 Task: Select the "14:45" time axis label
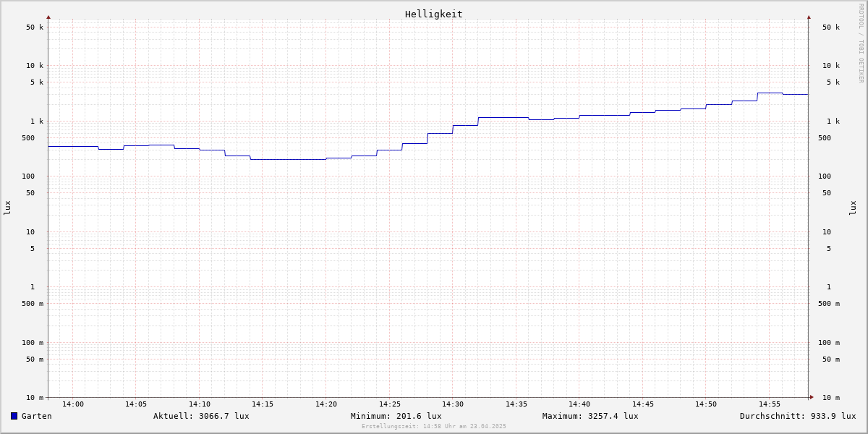(643, 404)
